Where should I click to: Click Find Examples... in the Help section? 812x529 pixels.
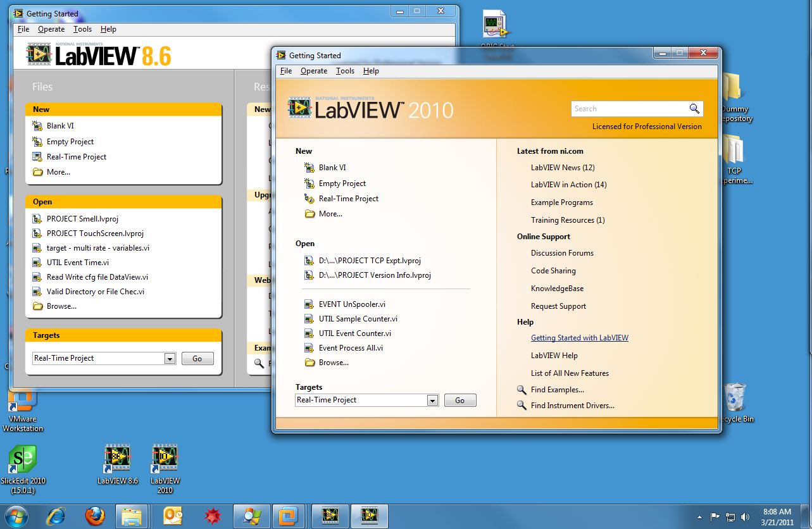pos(558,390)
